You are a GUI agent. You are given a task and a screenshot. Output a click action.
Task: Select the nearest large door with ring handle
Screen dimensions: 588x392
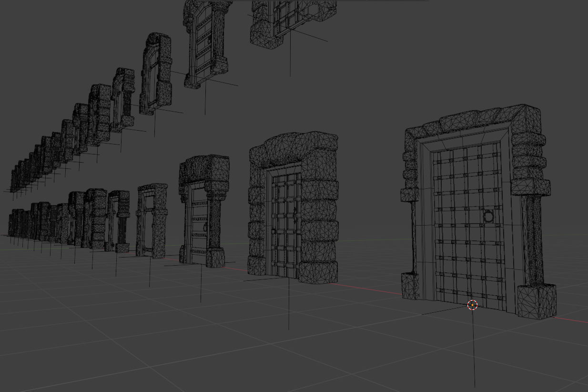click(478, 211)
